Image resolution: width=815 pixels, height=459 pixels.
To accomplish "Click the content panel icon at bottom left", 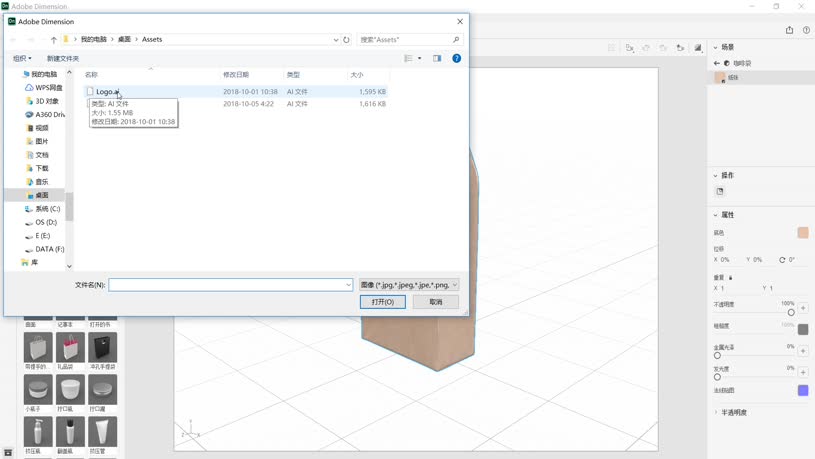I will [x=8, y=452].
